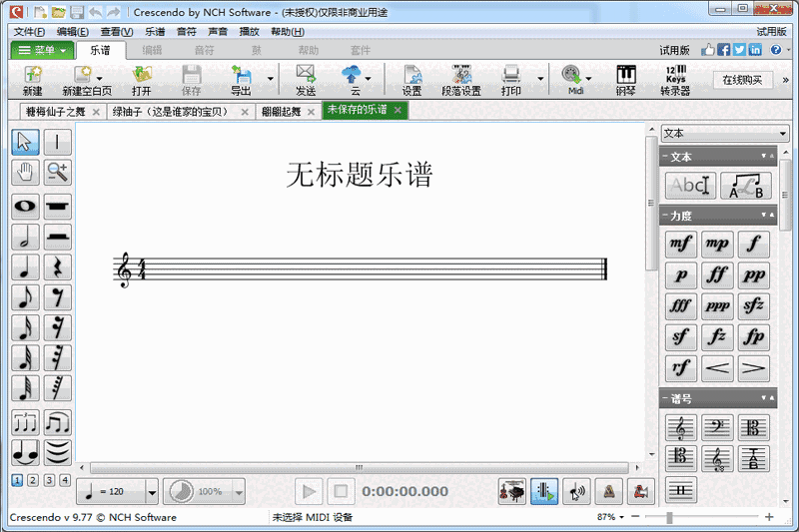Image resolution: width=799 pixels, height=532 pixels.
Task: Open Keys transcriber tool
Action: [x=676, y=80]
